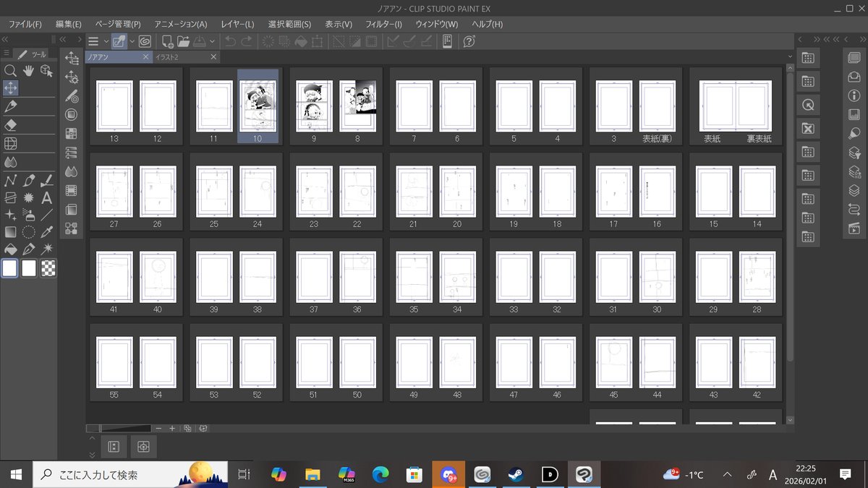868x488 pixels.
Task: Select the Gradient tool
Action: (10, 232)
